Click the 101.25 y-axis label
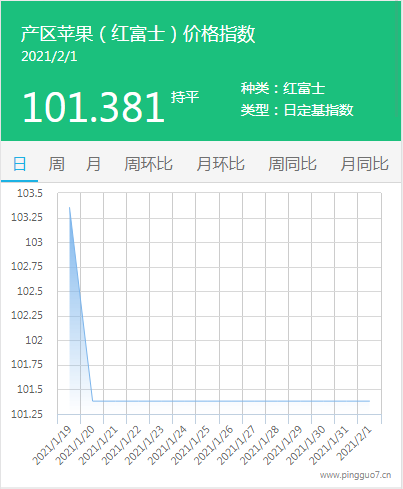Image resolution: width=403 pixels, height=489 pixels. click(27, 414)
